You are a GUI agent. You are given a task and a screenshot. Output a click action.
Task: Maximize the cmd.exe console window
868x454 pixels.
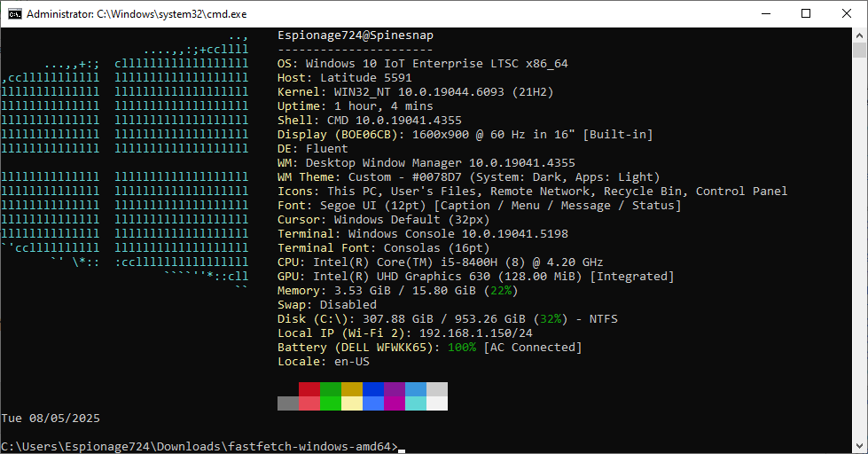pos(806,14)
